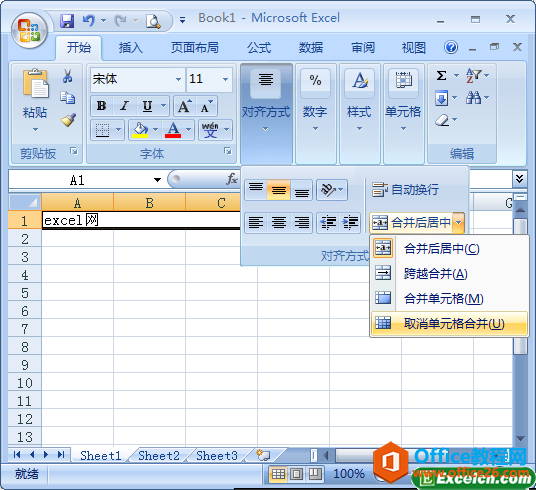This screenshot has width=536, height=490.
Task: Open the Customize Quick Access Toolbar arrow
Action: (x=183, y=21)
